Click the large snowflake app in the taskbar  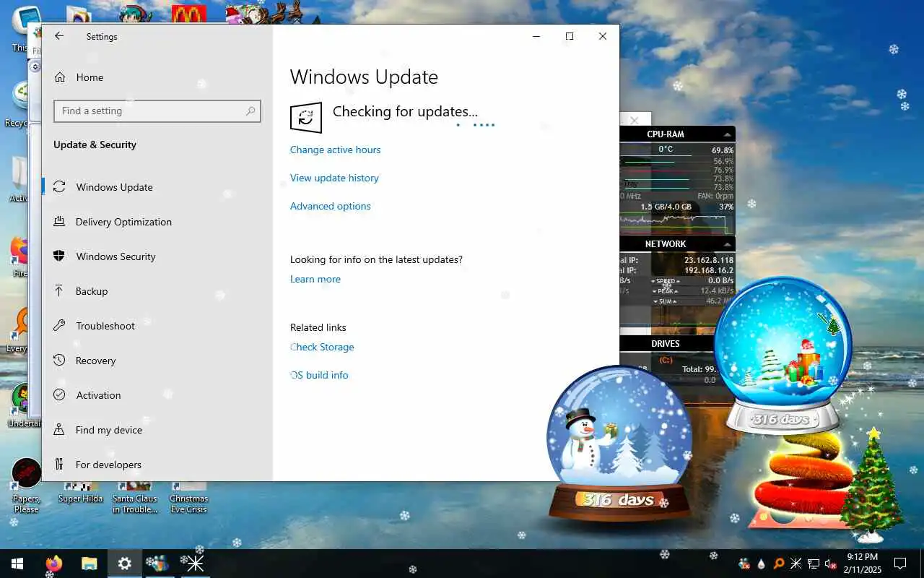point(194,564)
